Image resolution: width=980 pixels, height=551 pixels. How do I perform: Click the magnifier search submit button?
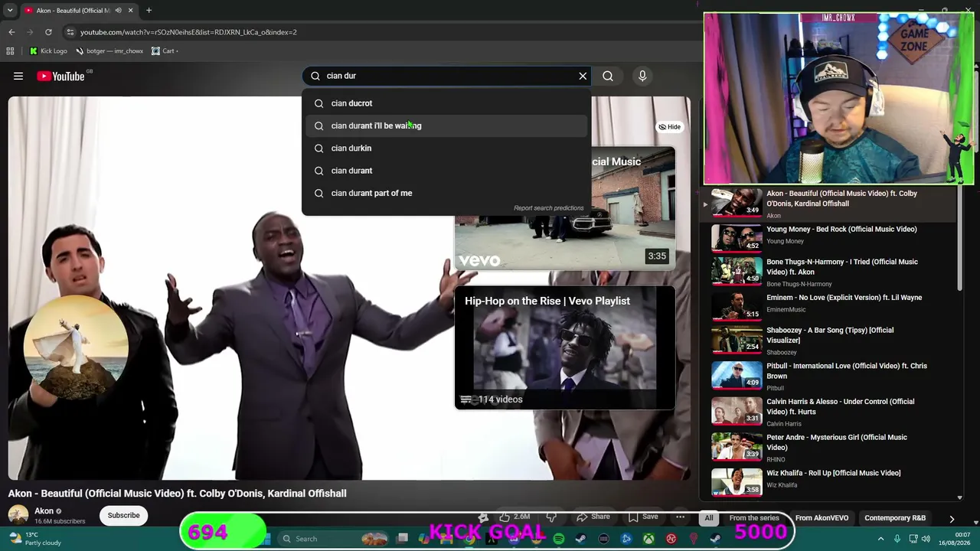608,76
